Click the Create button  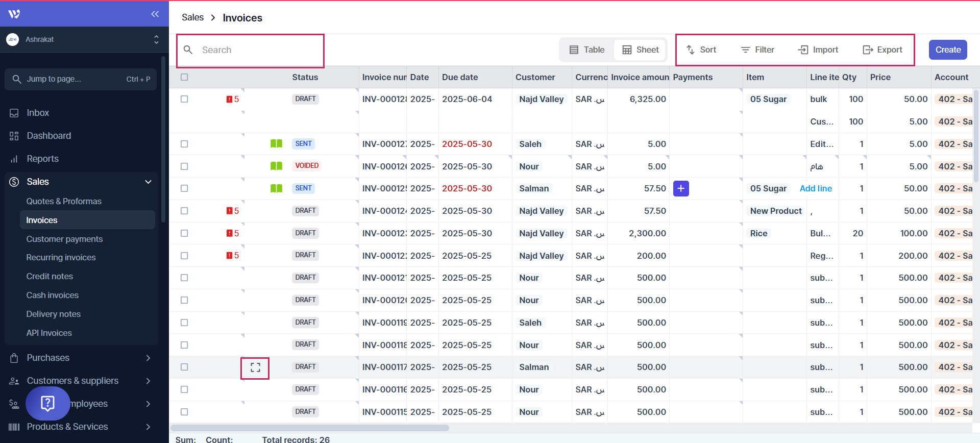[x=948, y=50]
